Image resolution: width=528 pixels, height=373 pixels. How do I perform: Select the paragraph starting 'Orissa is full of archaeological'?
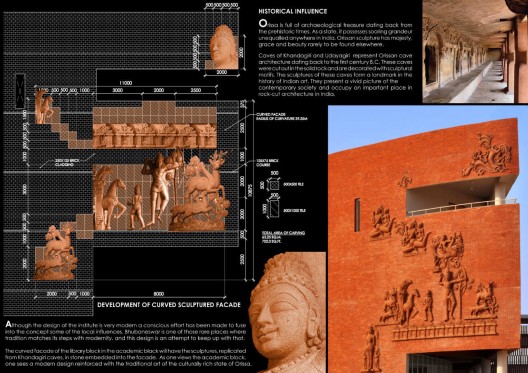click(x=335, y=34)
